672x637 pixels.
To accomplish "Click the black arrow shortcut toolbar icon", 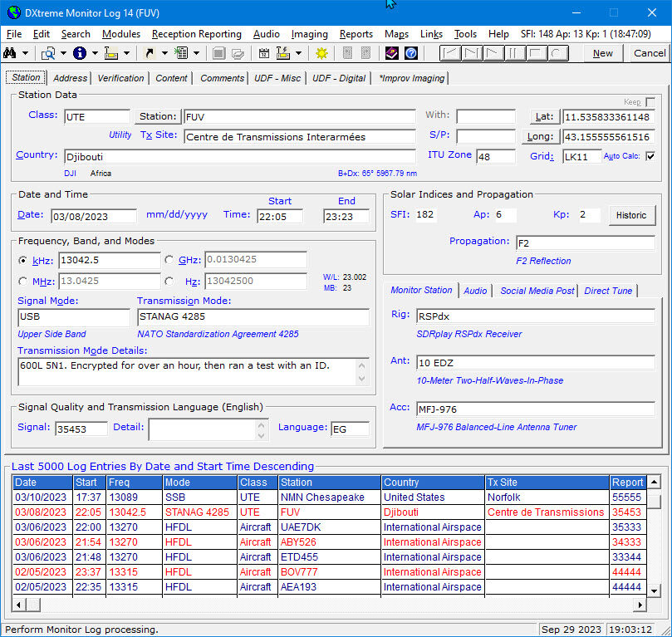I will pos(150,53).
